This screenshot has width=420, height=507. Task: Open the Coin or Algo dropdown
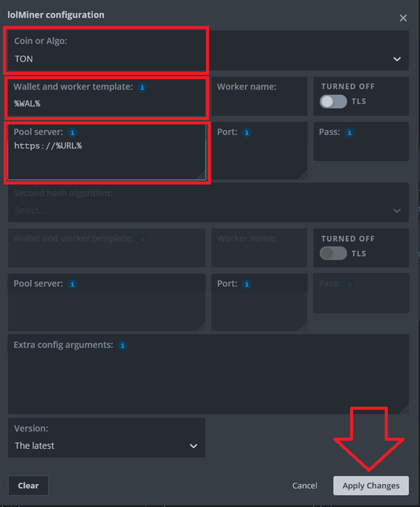[x=207, y=60]
